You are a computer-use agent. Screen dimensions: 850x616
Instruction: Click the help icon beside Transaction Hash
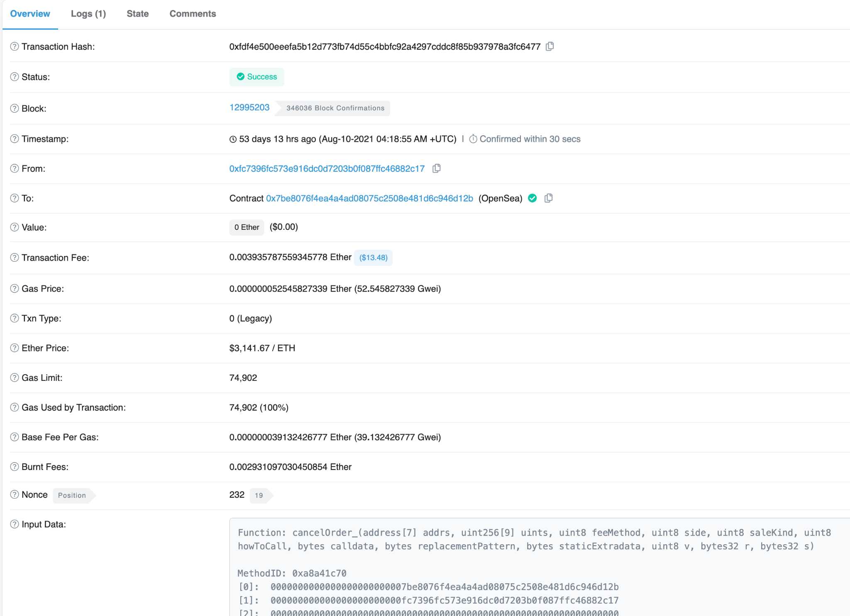point(15,46)
